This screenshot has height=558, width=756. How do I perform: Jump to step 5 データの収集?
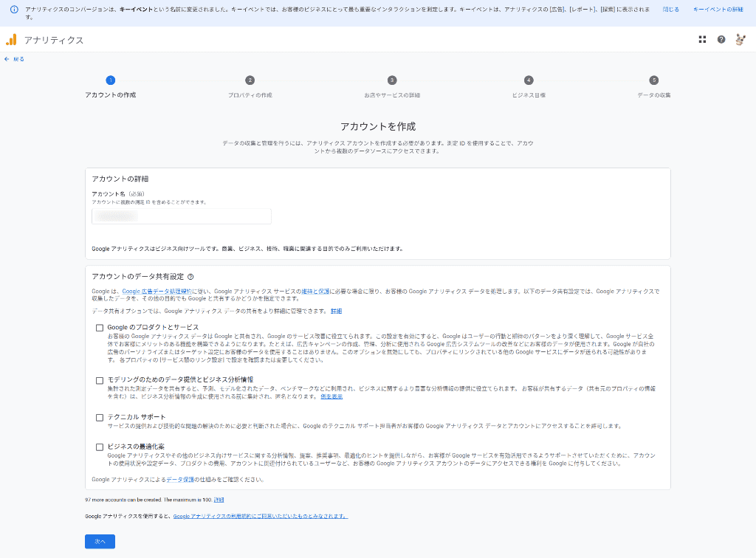(653, 80)
